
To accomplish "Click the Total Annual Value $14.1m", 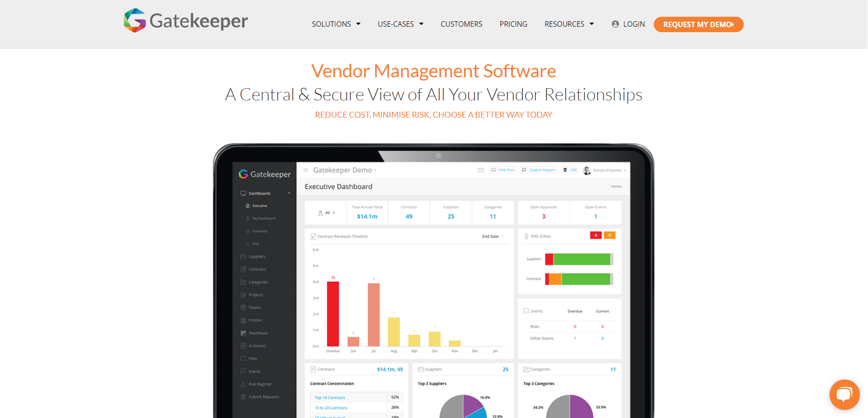I will [x=367, y=217].
